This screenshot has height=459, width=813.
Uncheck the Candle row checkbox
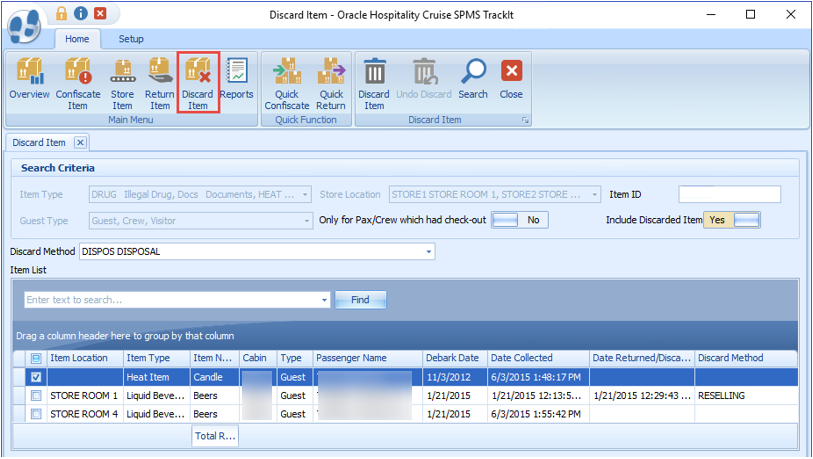pyautogui.click(x=36, y=377)
